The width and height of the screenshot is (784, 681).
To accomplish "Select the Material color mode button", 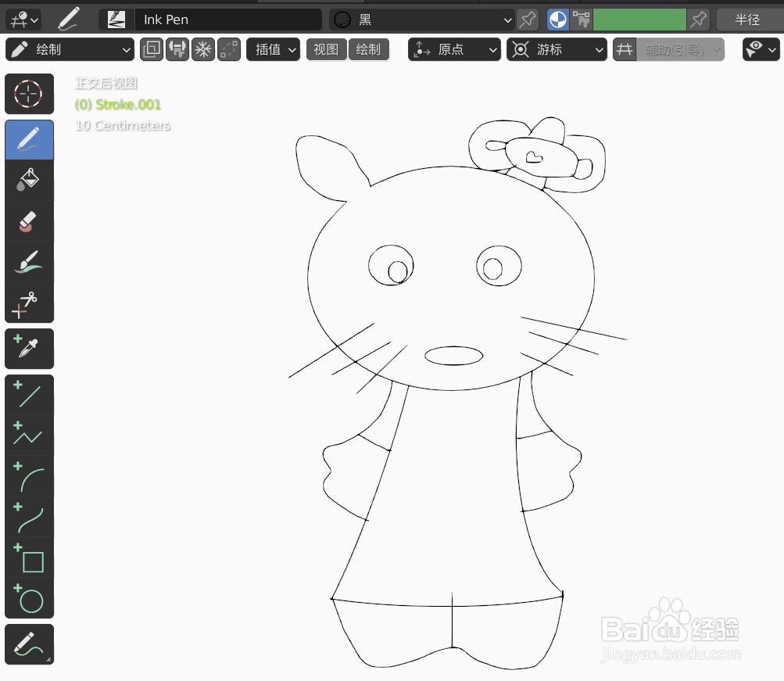I will pyautogui.click(x=557, y=20).
